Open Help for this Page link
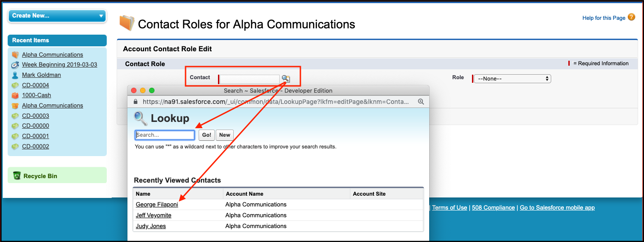644x242 pixels. (x=604, y=18)
